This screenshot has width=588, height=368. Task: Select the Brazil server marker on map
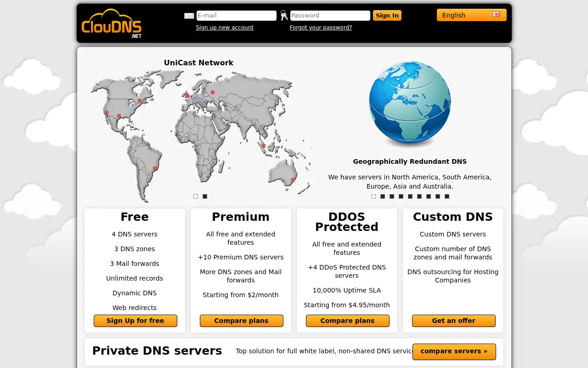click(x=155, y=168)
